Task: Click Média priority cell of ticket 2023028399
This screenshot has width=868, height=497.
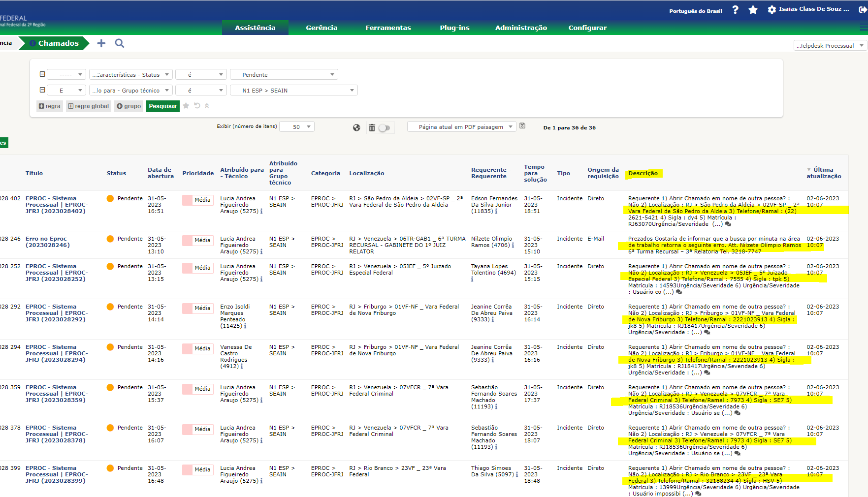Action: pos(198,469)
